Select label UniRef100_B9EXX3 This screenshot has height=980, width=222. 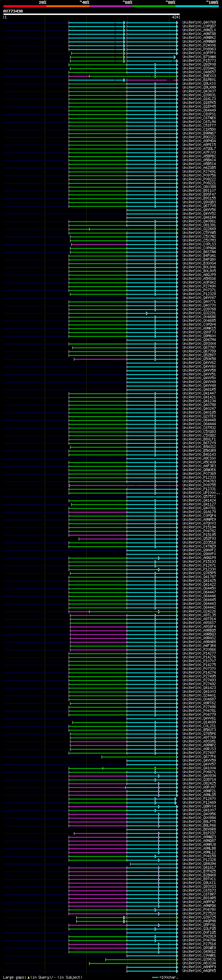point(199,76)
